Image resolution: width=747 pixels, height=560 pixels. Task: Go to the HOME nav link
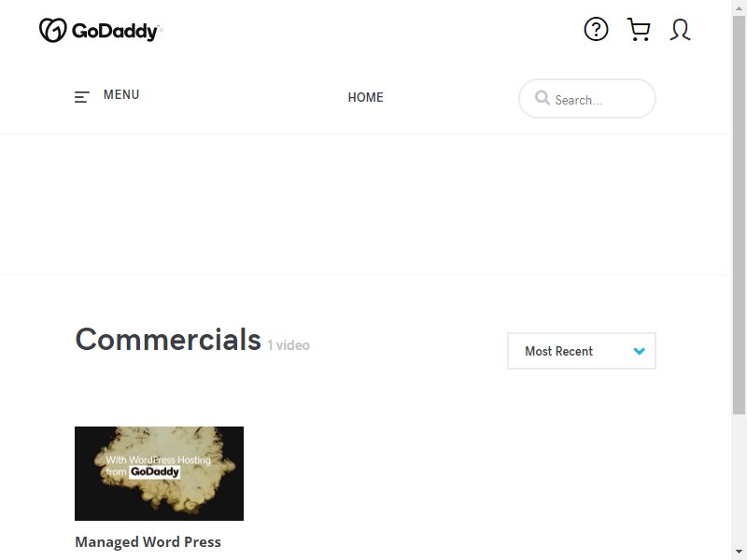click(365, 97)
